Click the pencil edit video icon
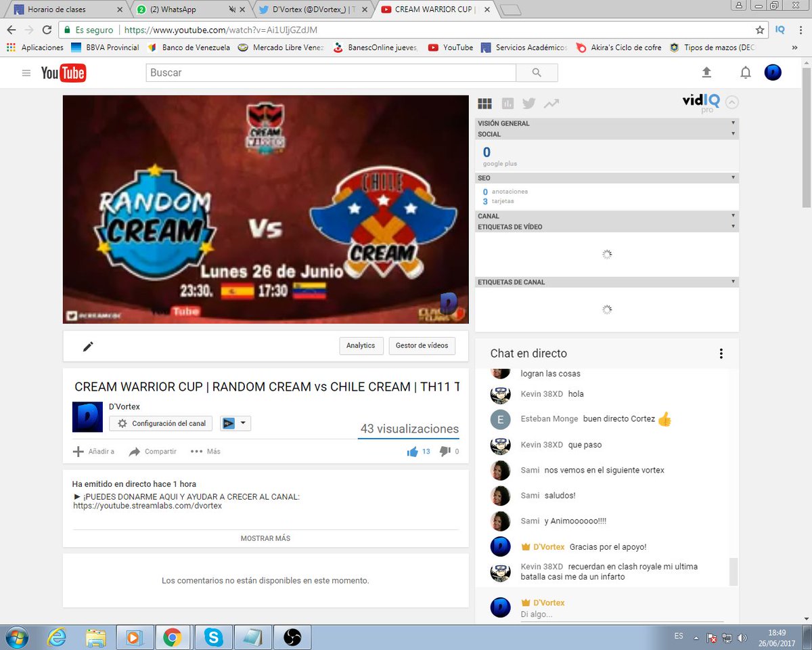The width and height of the screenshot is (812, 650). click(x=88, y=346)
